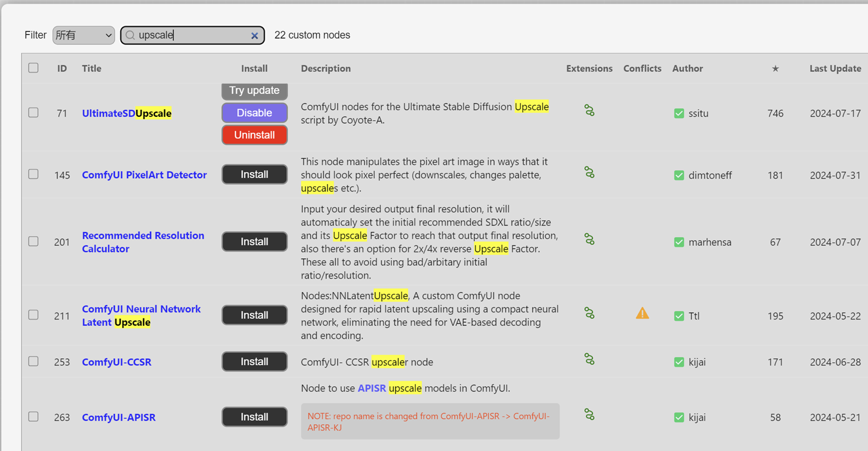Click author name marhensa
Screen dimensions: 868x451
(710, 242)
